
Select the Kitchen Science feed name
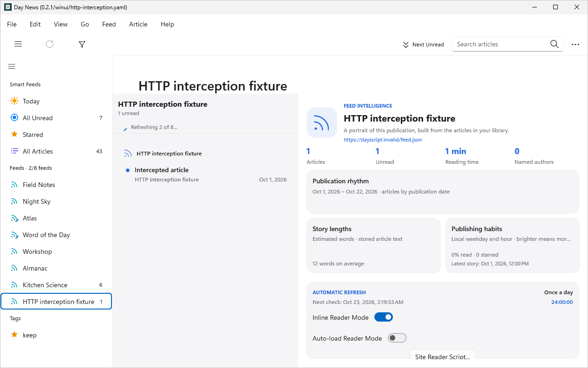(x=45, y=285)
